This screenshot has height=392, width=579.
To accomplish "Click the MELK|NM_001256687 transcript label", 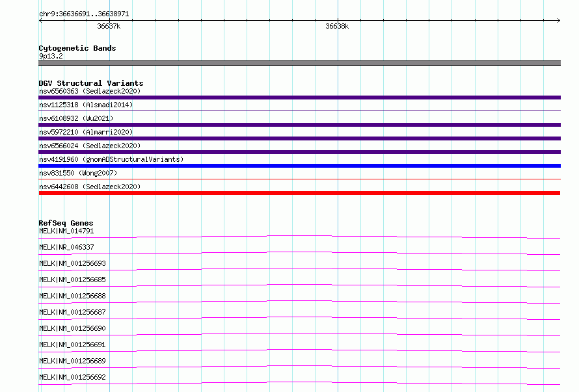I will tap(72, 312).
